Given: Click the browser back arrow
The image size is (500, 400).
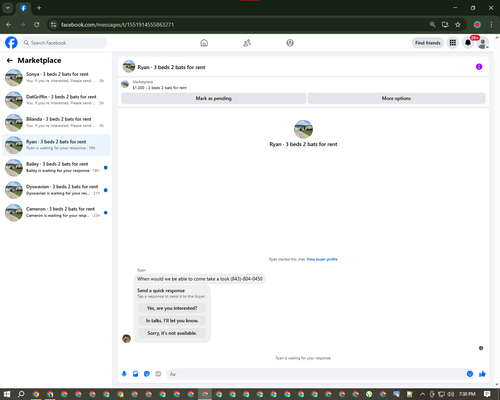Looking at the screenshot, I should tap(9, 25).
